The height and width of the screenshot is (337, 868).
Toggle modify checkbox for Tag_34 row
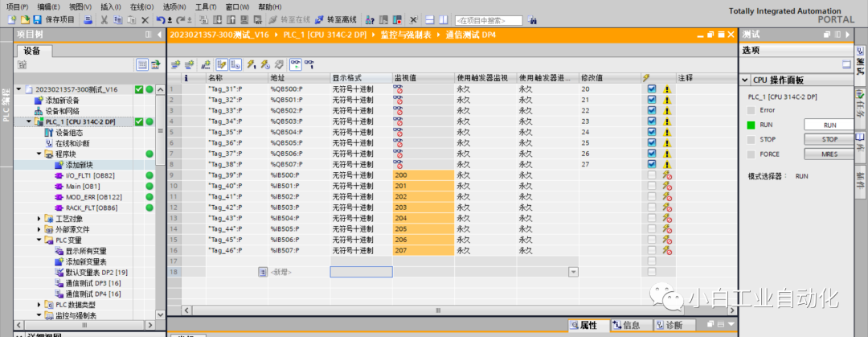click(x=652, y=121)
